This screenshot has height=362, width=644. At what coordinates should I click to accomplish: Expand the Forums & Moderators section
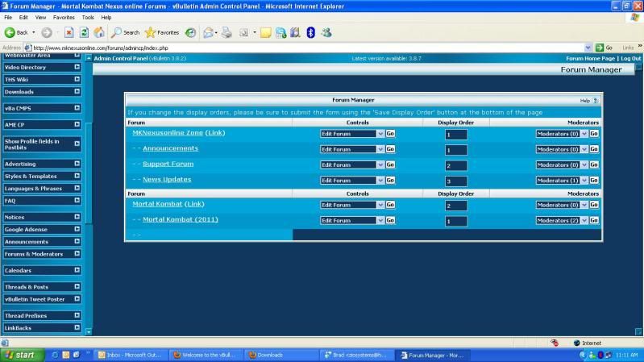(x=77, y=254)
